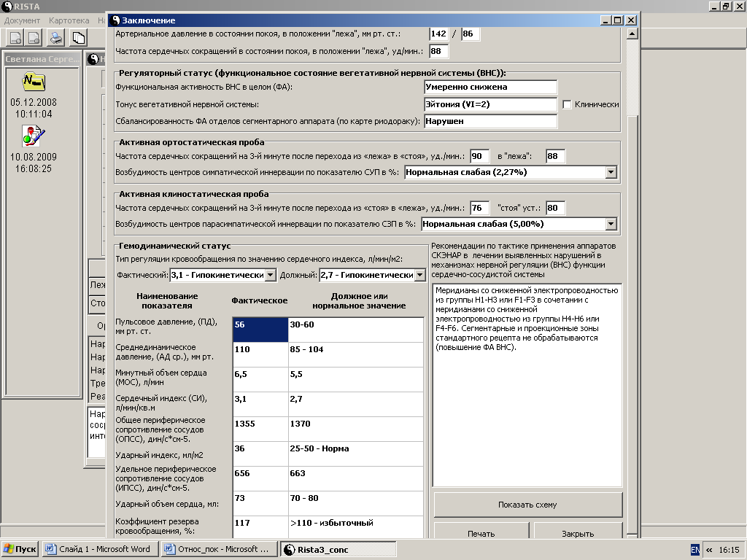Viewport: 747px width, 560px height.
Task: Click inside the СКЭНАР recommendations text box
Action: pyautogui.click(x=527, y=385)
